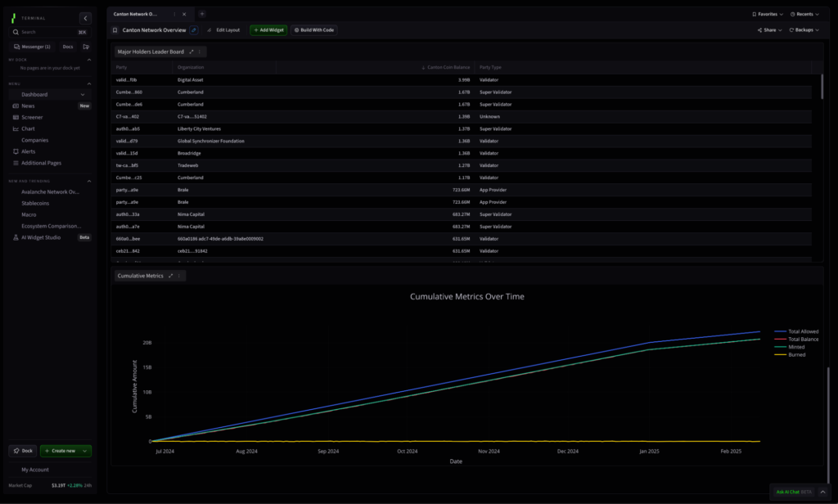Click the Screener icon in the sidebar
This screenshot has width=838, height=504.
(16, 117)
